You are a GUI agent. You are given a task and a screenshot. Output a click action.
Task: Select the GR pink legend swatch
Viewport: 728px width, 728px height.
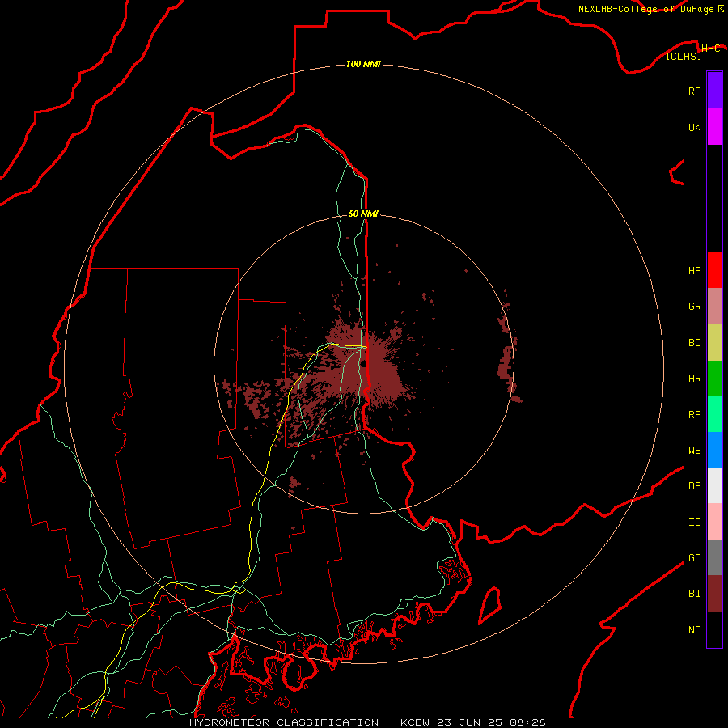point(714,307)
